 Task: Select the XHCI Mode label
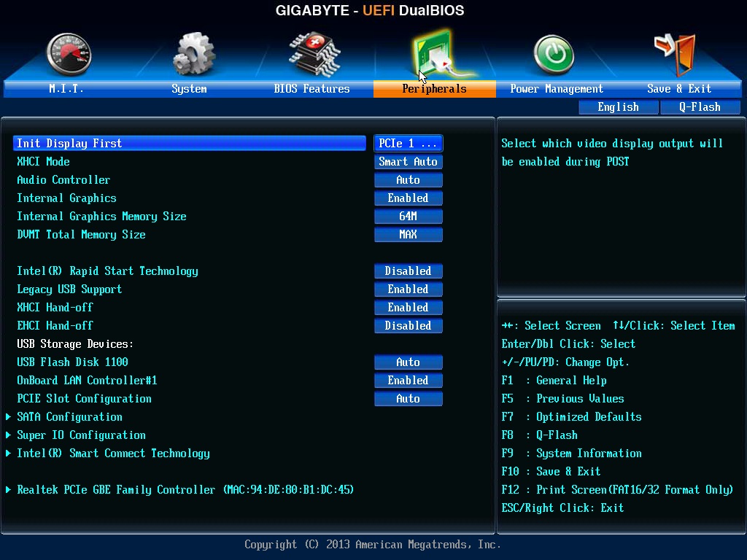pos(43,161)
